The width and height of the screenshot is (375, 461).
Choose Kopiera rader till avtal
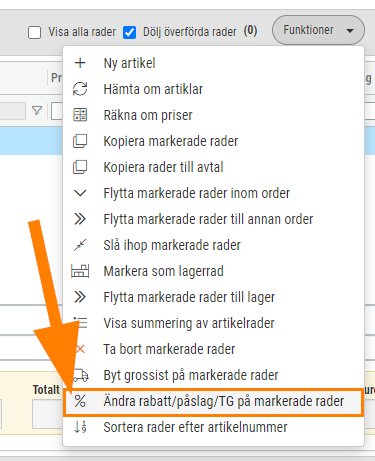point(213,167)
